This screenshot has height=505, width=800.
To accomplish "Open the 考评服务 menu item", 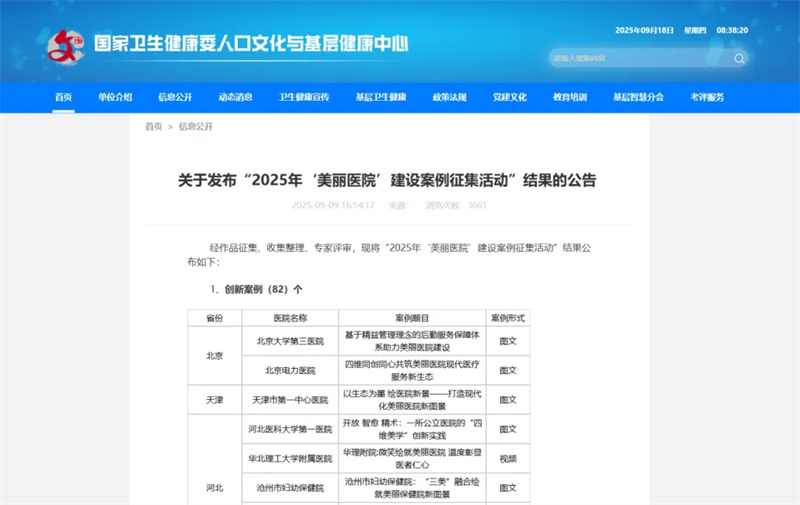I will click(x=706, y=97).
